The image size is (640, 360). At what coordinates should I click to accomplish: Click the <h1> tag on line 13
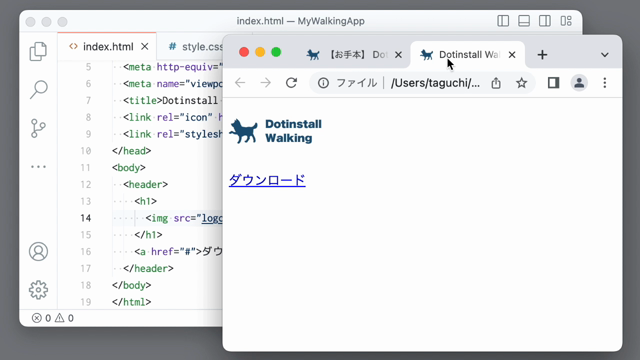(x=145, y=201)
